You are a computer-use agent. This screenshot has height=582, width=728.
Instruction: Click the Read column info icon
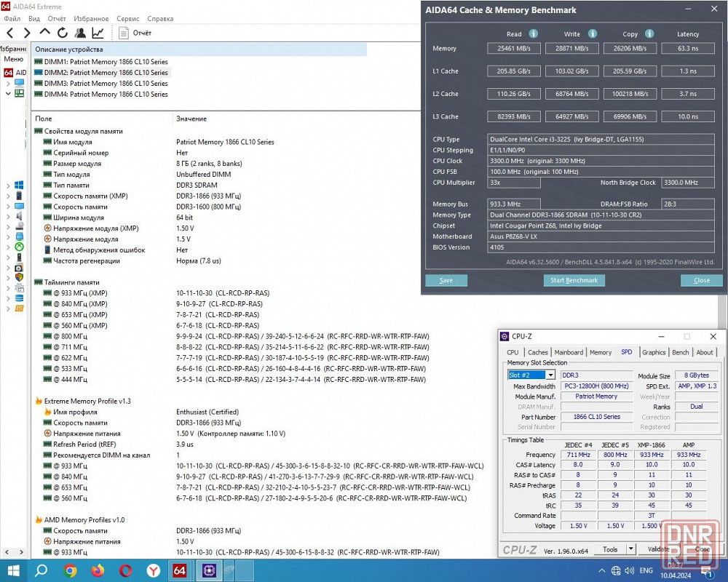[x=534, y=34]
